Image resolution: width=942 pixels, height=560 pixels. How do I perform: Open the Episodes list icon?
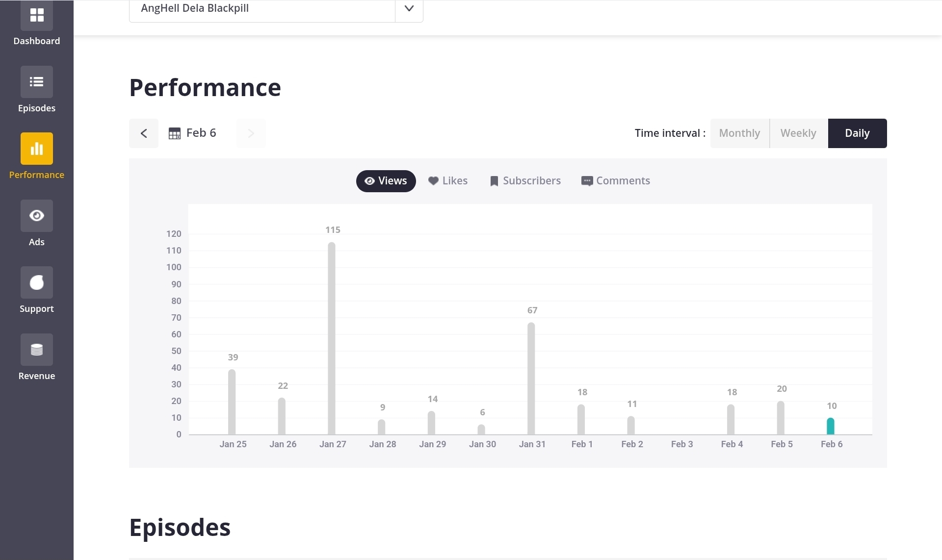[37, 82]
